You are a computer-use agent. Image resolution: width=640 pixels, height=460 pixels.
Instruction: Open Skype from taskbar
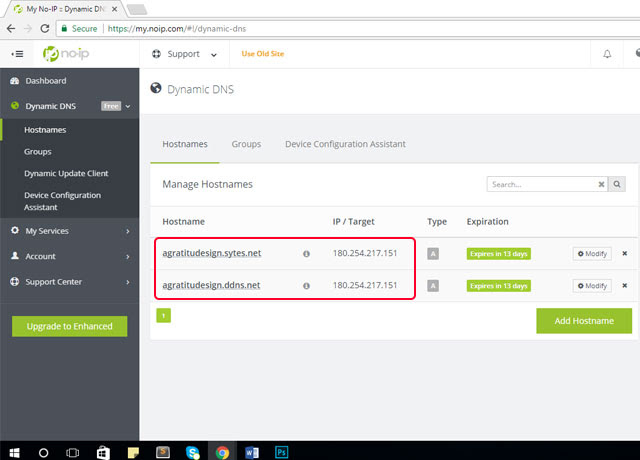(192, 452)
